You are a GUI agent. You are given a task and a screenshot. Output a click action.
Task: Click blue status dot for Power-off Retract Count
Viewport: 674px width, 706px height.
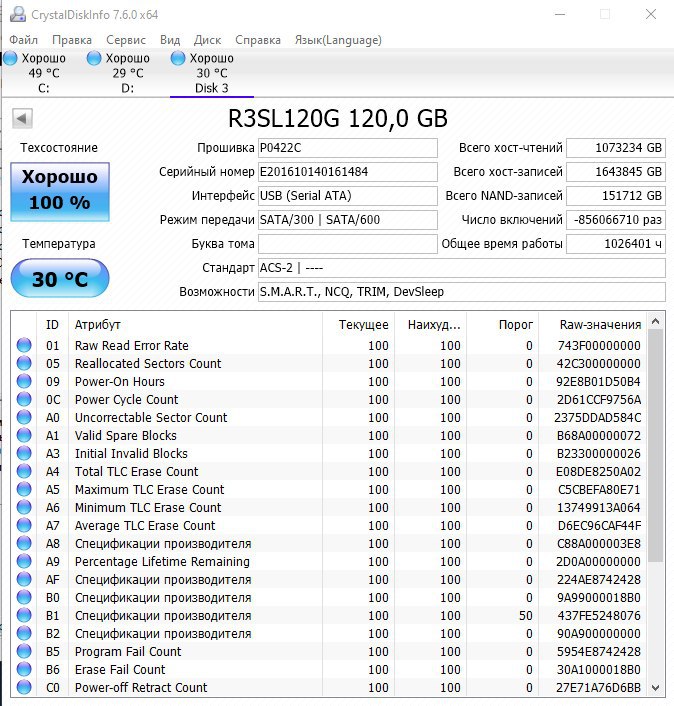24,688
